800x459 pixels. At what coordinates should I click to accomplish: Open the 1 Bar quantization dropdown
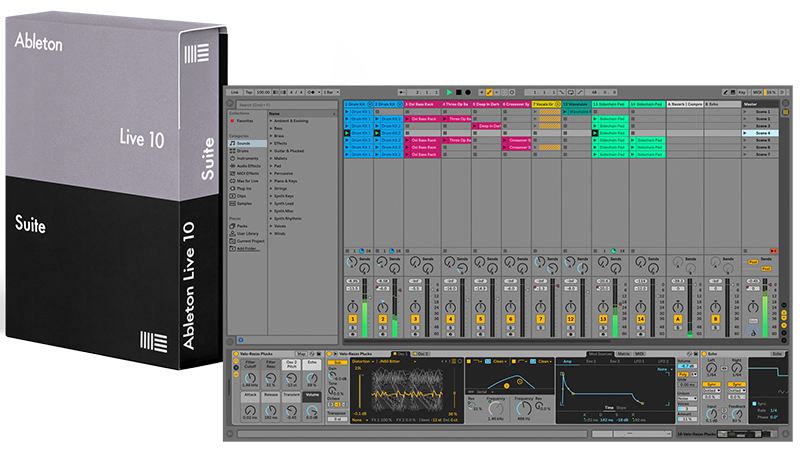[332, 92]
